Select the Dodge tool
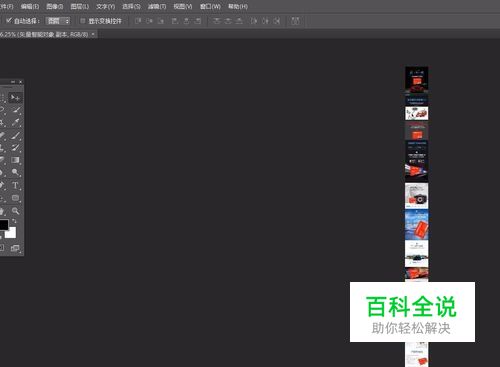This screenshot has width=500, height=367. pos(15,172)
